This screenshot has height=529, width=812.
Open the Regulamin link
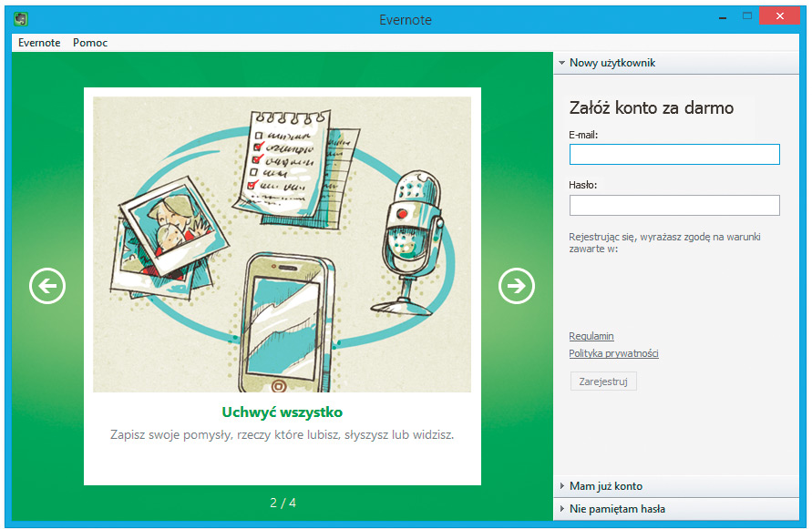point(591,336)
